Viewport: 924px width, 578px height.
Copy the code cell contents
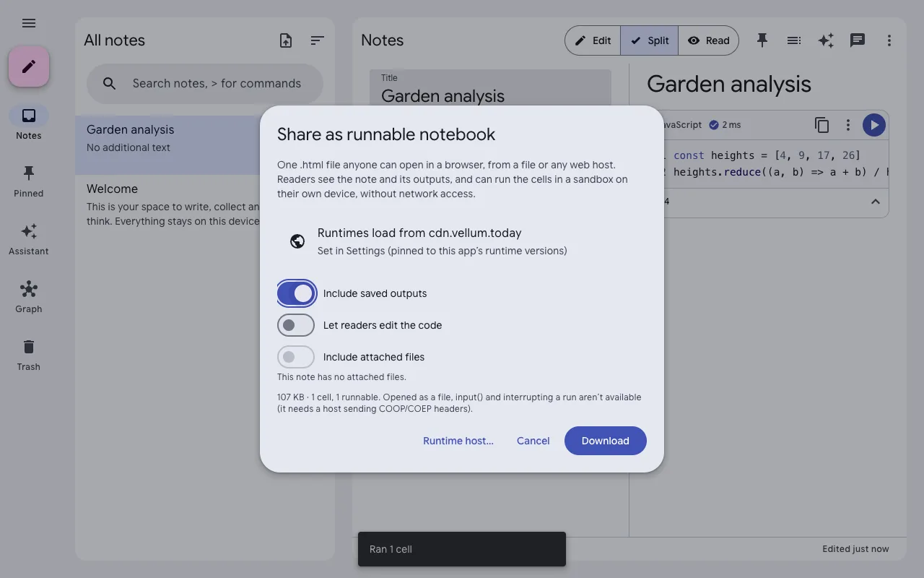822,125
